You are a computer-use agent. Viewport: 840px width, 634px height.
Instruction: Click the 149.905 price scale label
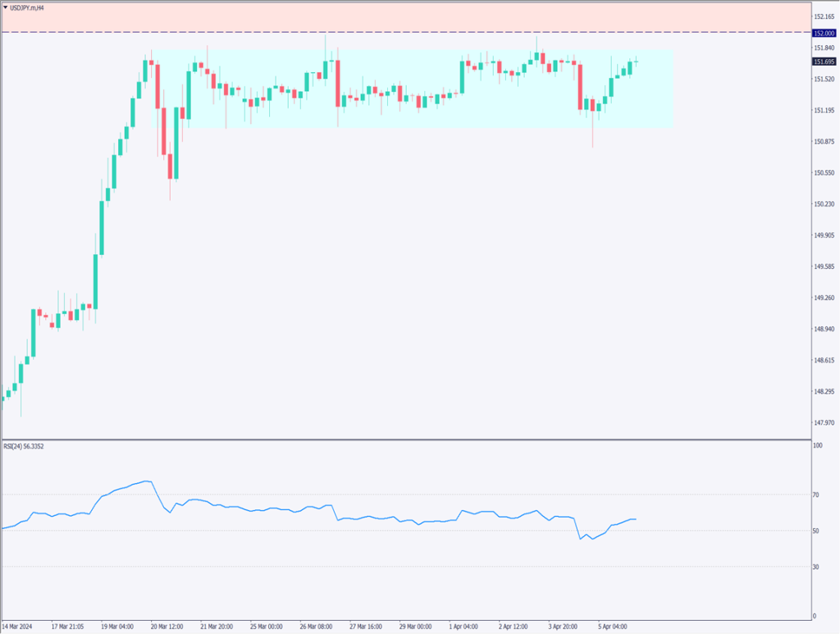(824, 235)
